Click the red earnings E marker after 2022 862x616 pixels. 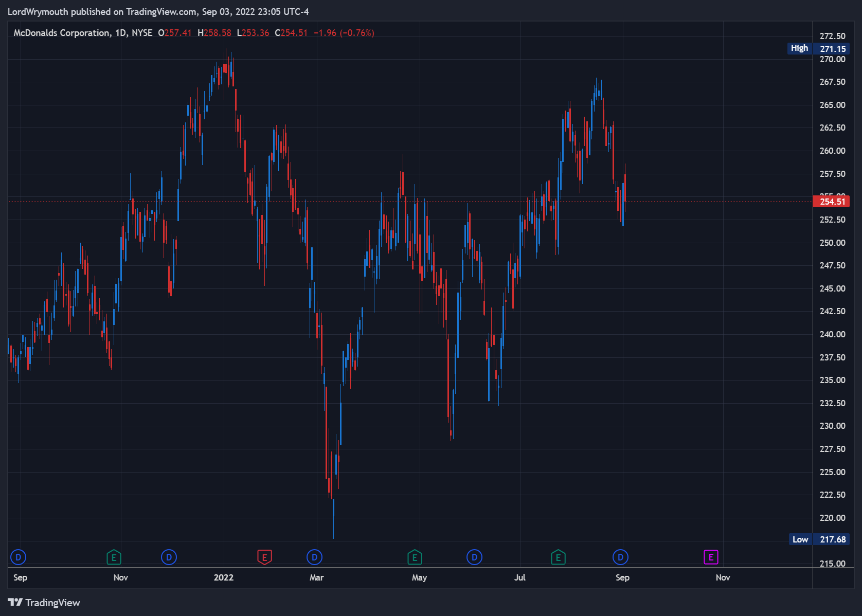click(x=264, y=557)
